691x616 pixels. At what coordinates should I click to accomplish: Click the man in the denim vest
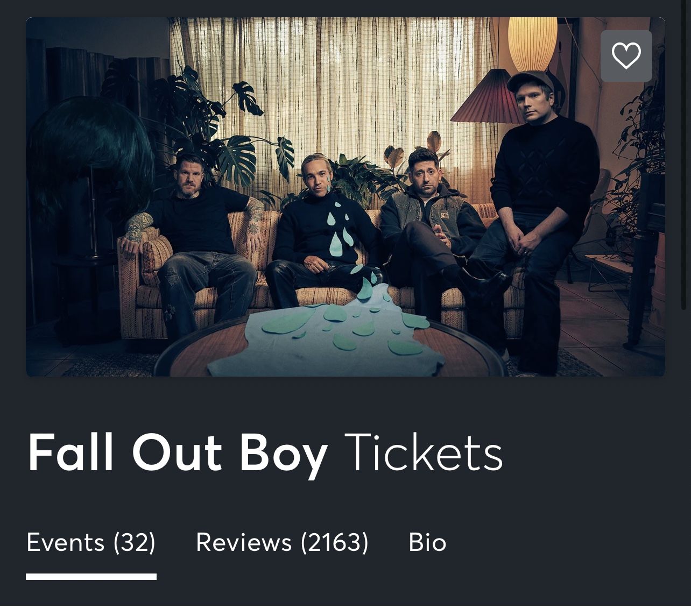[431, 215]
